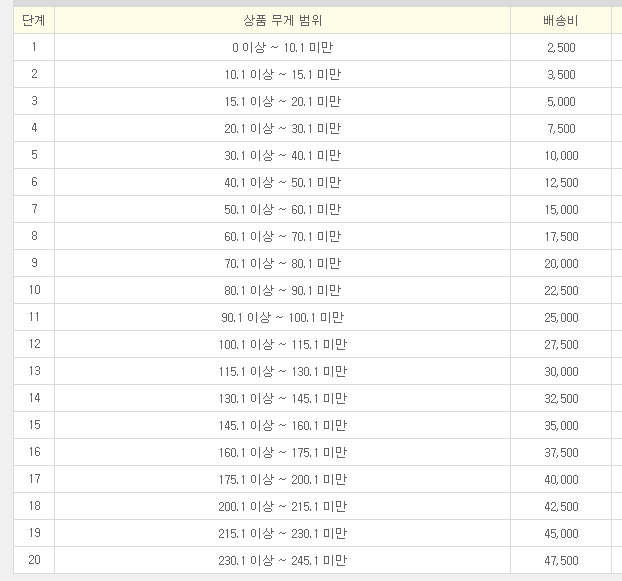Select the 70.1 이상 ~ 80.1 미만 range cell
This screenshot has height=581, width=622.
(282, 263)
